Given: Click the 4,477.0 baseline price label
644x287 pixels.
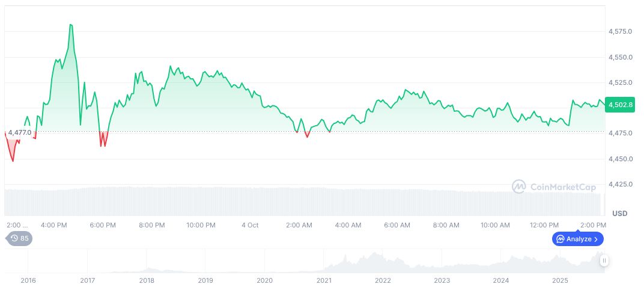Looking at the screenshot, I should tap(19, 132).
